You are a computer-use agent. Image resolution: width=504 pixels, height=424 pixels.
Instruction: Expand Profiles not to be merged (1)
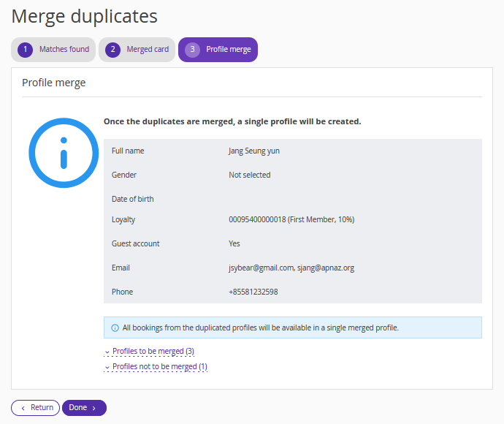coord(159,367)
